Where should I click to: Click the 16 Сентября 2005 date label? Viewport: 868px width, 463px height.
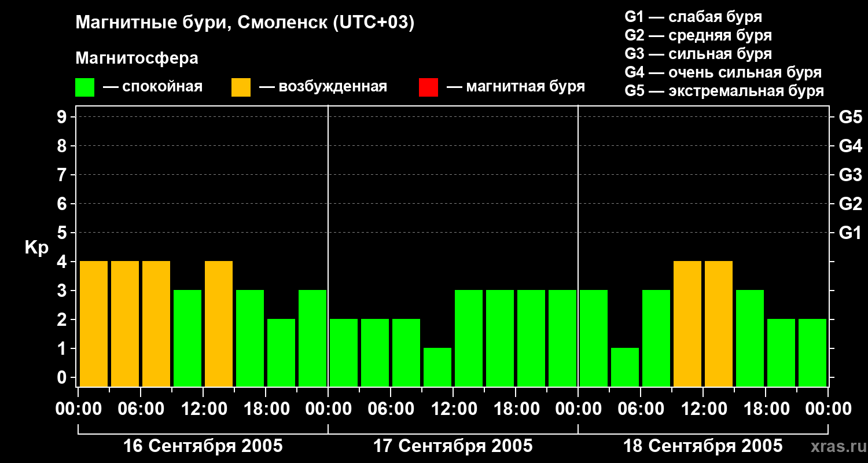click(x=203, y=446)
